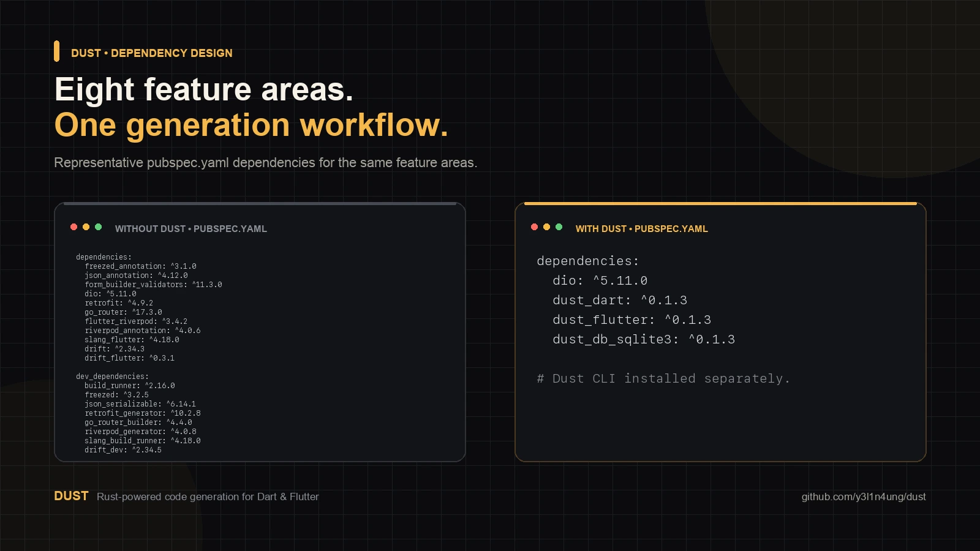Select 'json_annotation: ^4.12.0' line

coord(136,275)
